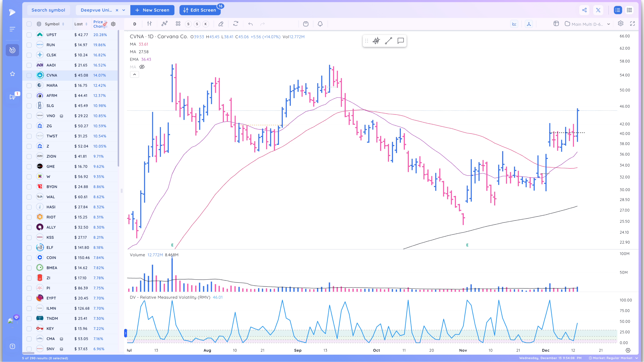Image resolution: width=644 pixels, height=362 pixels.
Task: Open the help question mark icon
Action: tap(12, 346)
